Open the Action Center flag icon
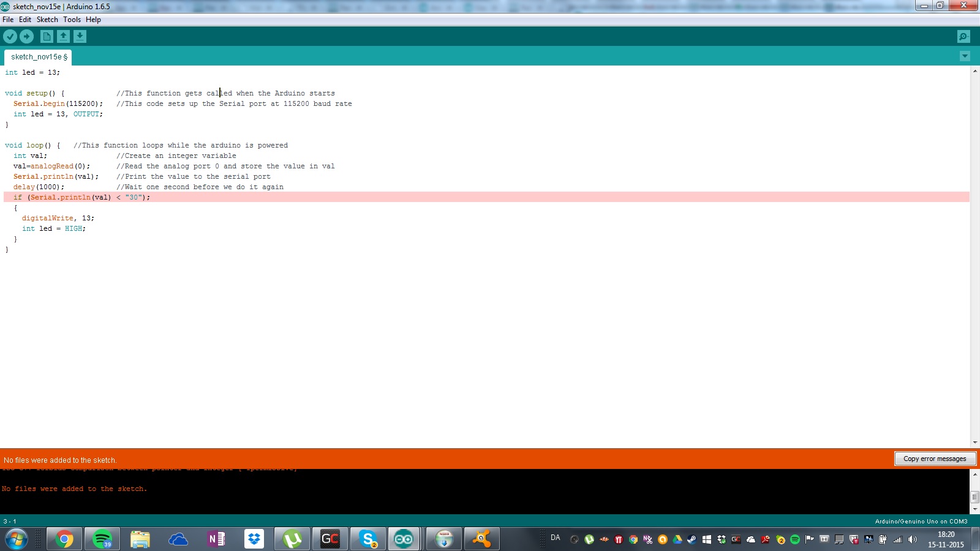Image resolution: width=980 pixels, height=551 pixels. 810,539
